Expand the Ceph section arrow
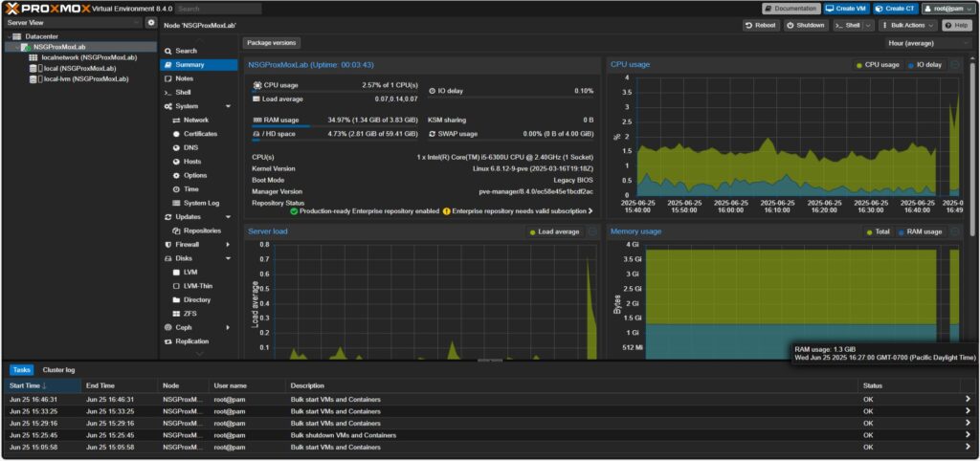The height and width of the screenshot is (461, 980). coord(228,328)
